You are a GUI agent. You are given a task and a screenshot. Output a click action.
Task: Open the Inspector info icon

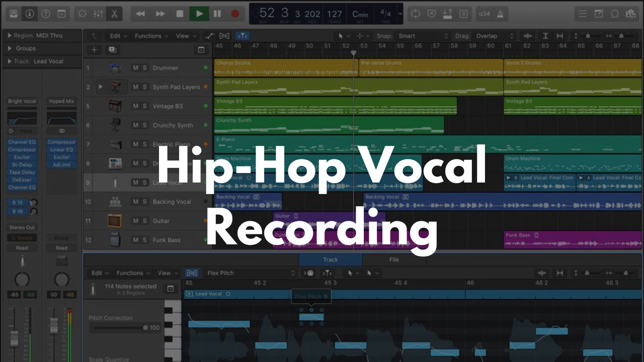(29, 14)
